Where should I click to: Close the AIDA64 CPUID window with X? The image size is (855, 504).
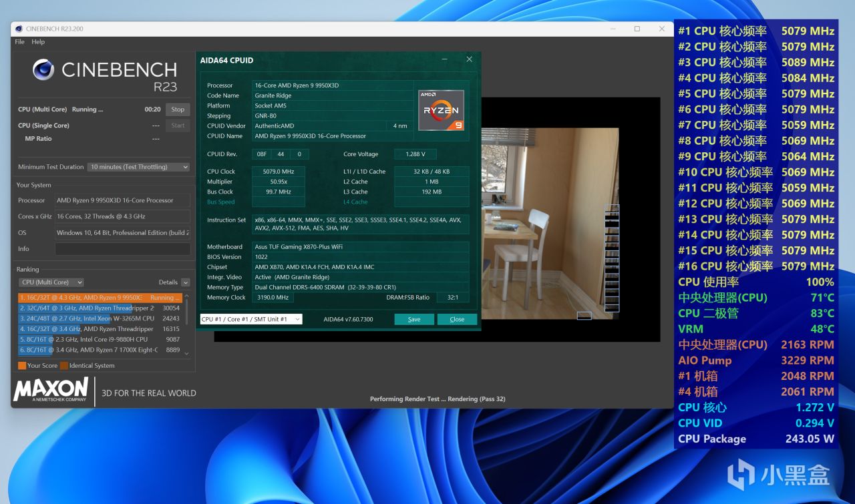[x=469, y=59]
